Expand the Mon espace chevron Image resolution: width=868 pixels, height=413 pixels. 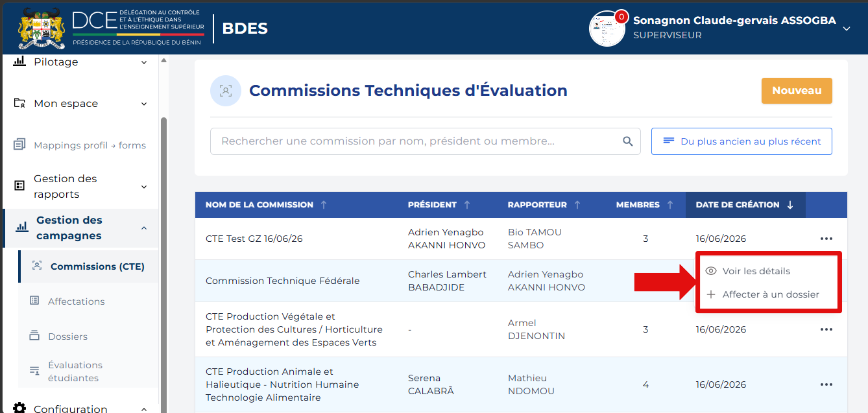(x=144, y=104)
